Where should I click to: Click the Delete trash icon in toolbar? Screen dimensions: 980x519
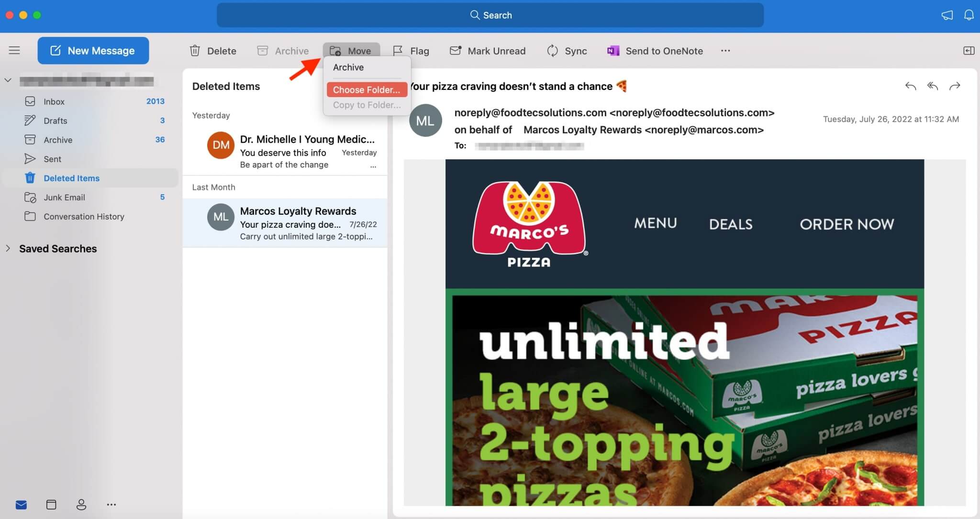(195, 51)
